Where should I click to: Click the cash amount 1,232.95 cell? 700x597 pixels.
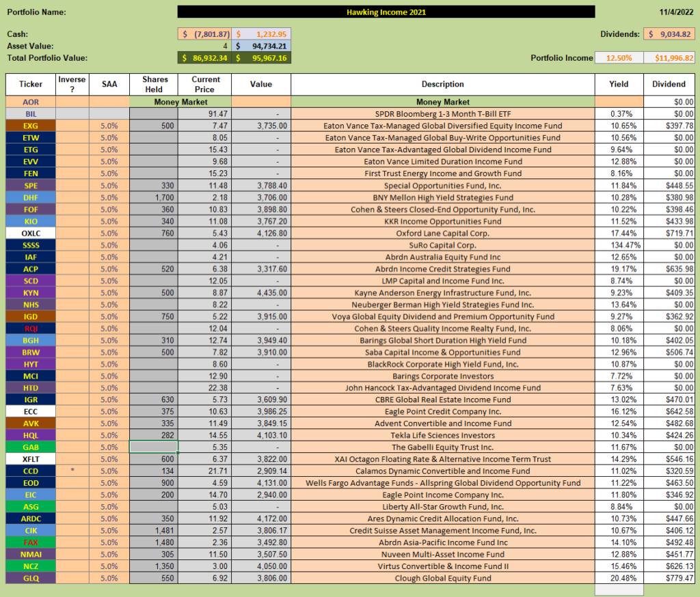coord(261,34)
